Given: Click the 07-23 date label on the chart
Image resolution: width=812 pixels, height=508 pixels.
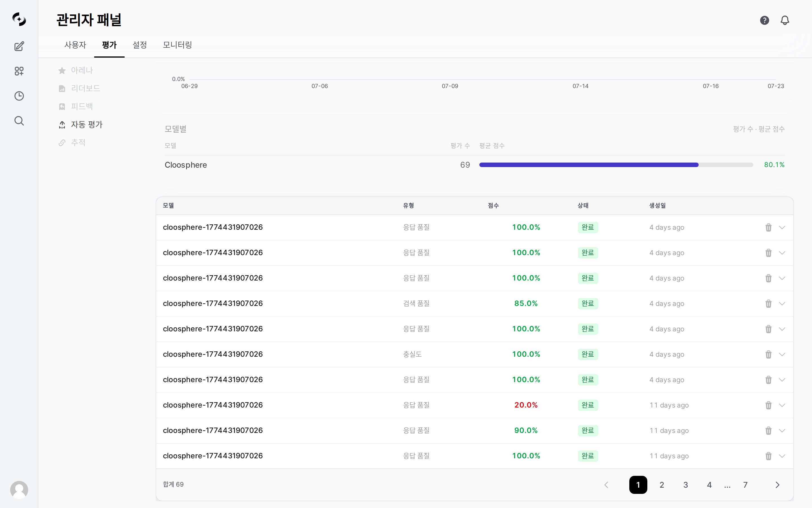Looking at the screenshot, I should (776, 86).
